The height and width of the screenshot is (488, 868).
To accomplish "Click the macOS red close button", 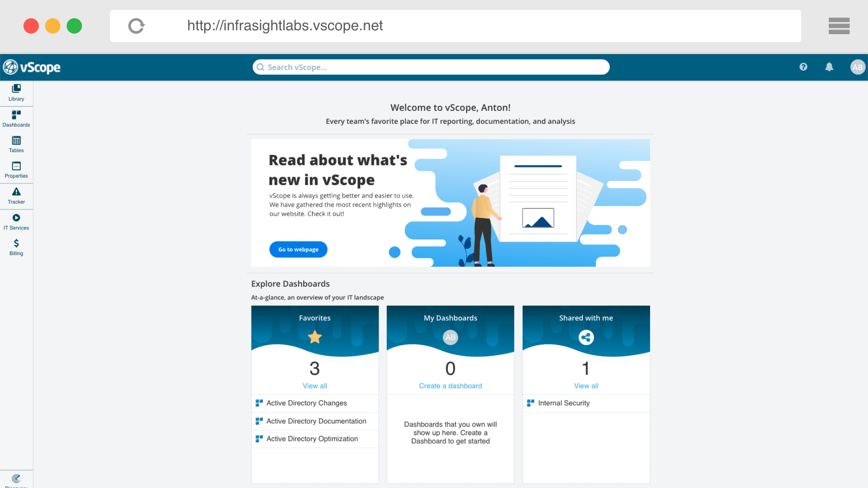I will 31,26.
